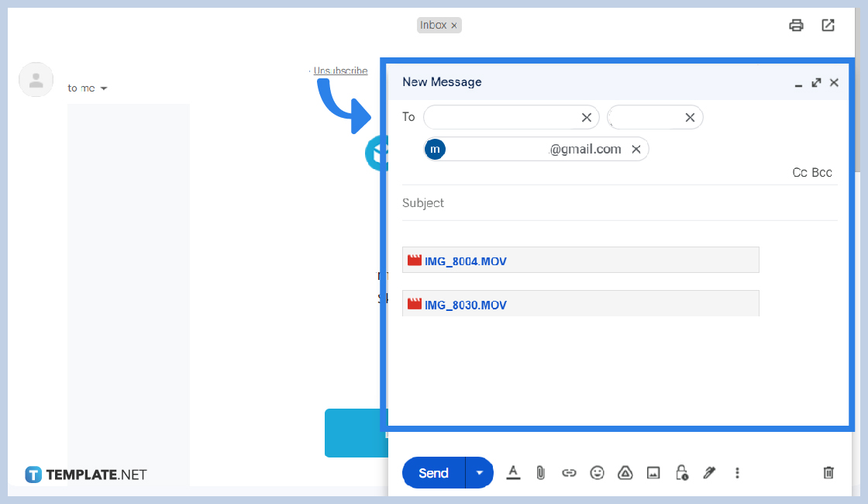Click the Unsubscribe link
The height and width of the screenshot is (504, 868).
[339, 71]
